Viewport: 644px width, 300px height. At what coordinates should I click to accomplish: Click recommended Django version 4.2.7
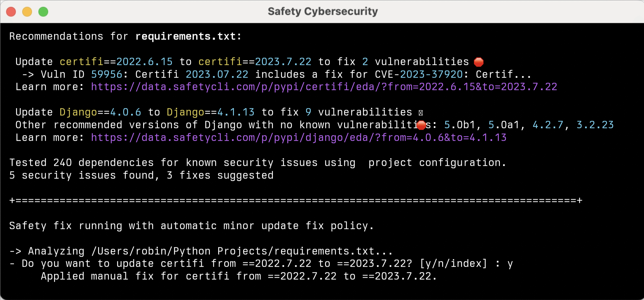(548, 125)
